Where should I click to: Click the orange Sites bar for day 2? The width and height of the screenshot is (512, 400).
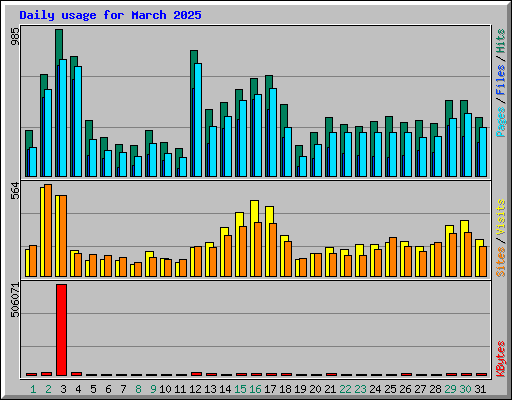[x=48, y=230]
